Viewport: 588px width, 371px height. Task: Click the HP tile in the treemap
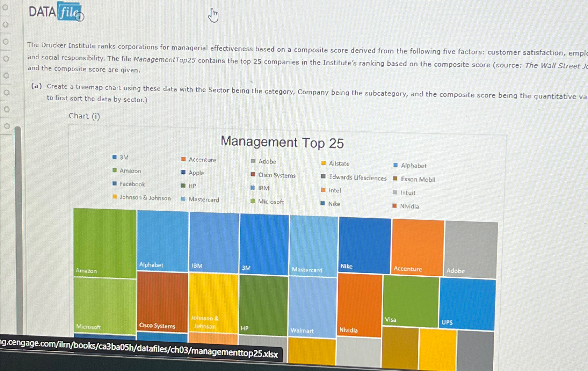(x=263, y=306)
